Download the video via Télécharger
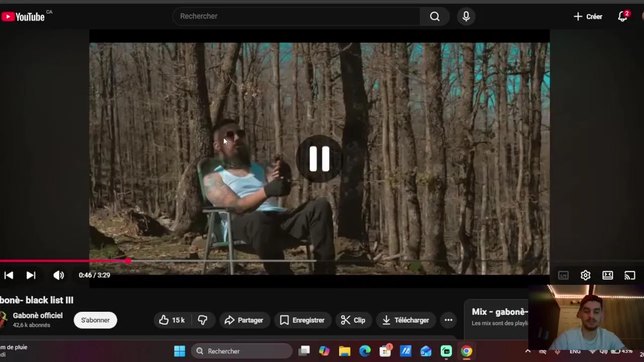Viewport: 644px width, 362px height. point(406,320)
